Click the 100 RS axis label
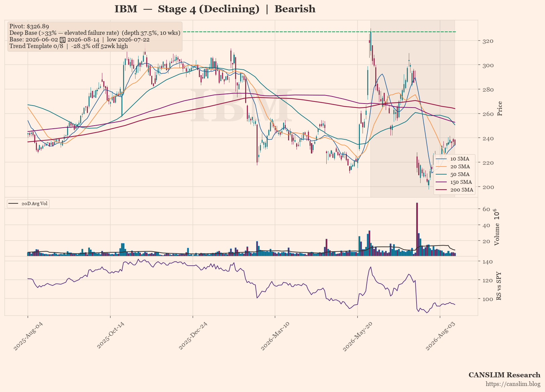Viewport: 545px width, 392px height. click(x=488, y=299)
